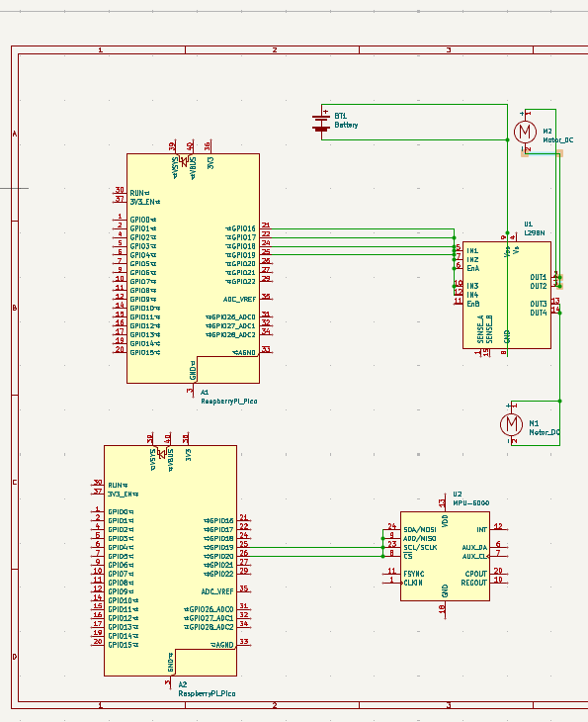588x722 pixels.
Task: Click the Motor_DC value label beside M1
Action: click(545, 432)
